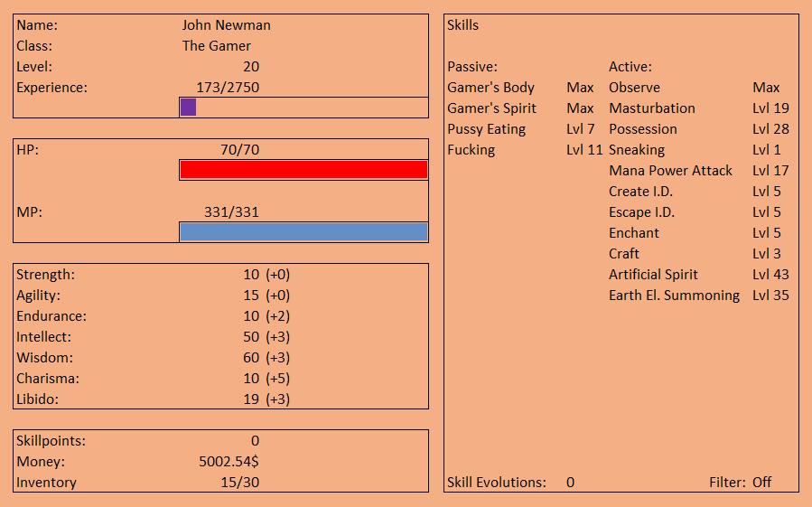812x507 pixels.
Task: Toggle the Filter: Off setting
Action: (x=740, y=482)
